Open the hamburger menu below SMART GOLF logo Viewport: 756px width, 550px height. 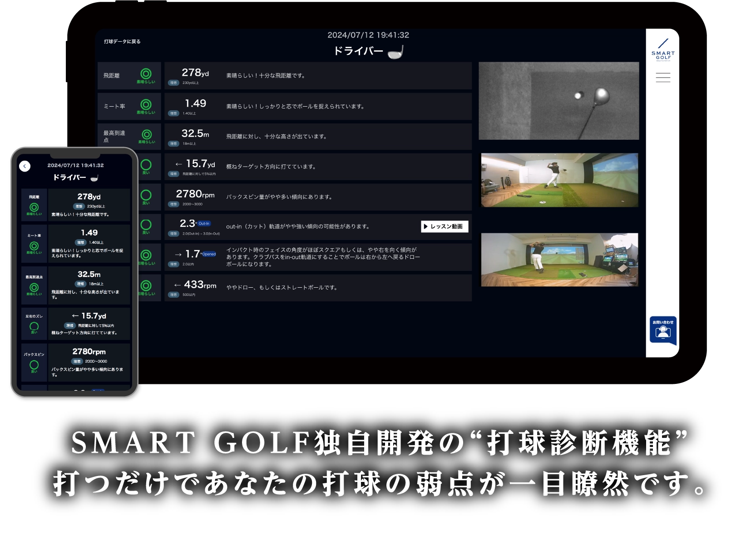click(x=662, y=78)
